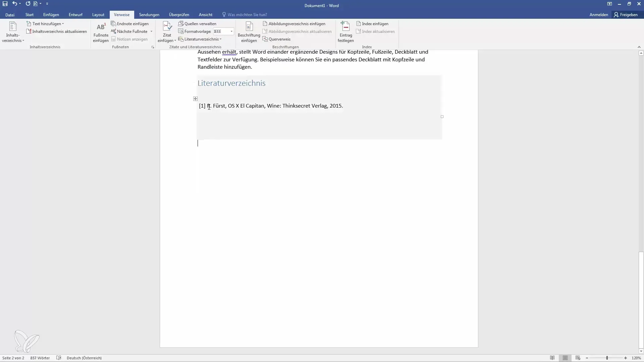Click the 'Seite 2 von 2' status
This screenshot has width=644, height=362.
click(13, 358)
